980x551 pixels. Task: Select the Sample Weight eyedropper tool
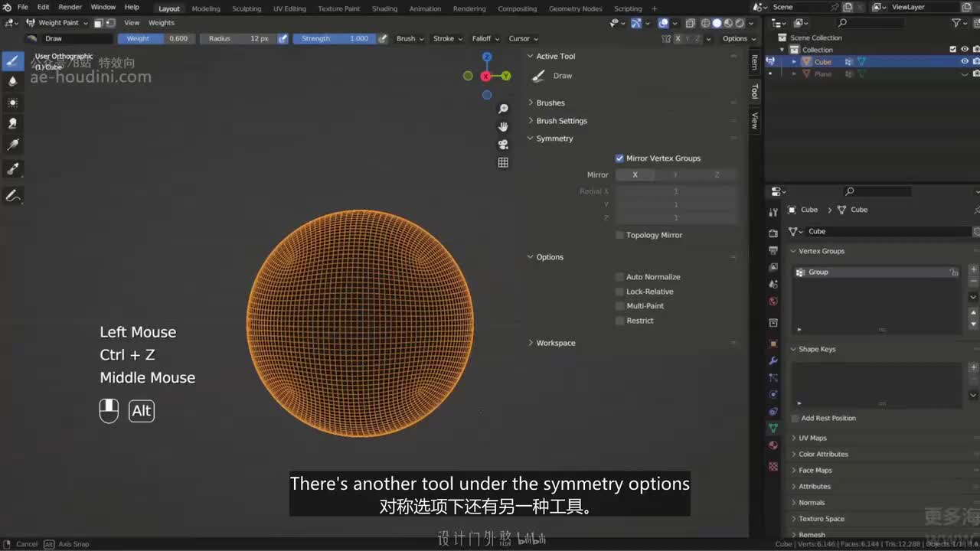(13, 168)
